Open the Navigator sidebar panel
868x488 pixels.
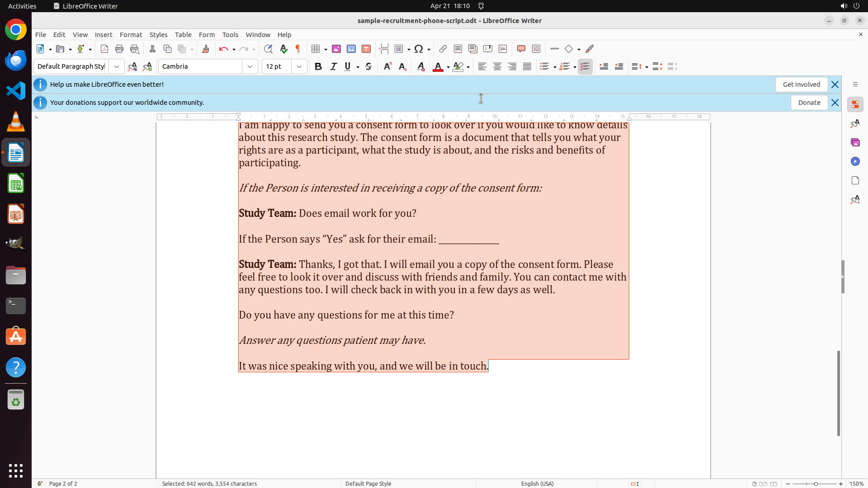tap(855, 161)
